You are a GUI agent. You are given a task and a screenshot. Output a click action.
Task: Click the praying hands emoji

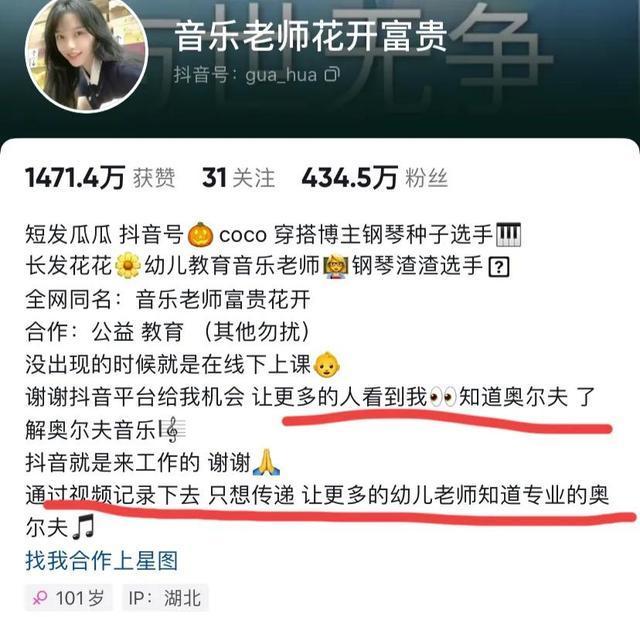266,462
